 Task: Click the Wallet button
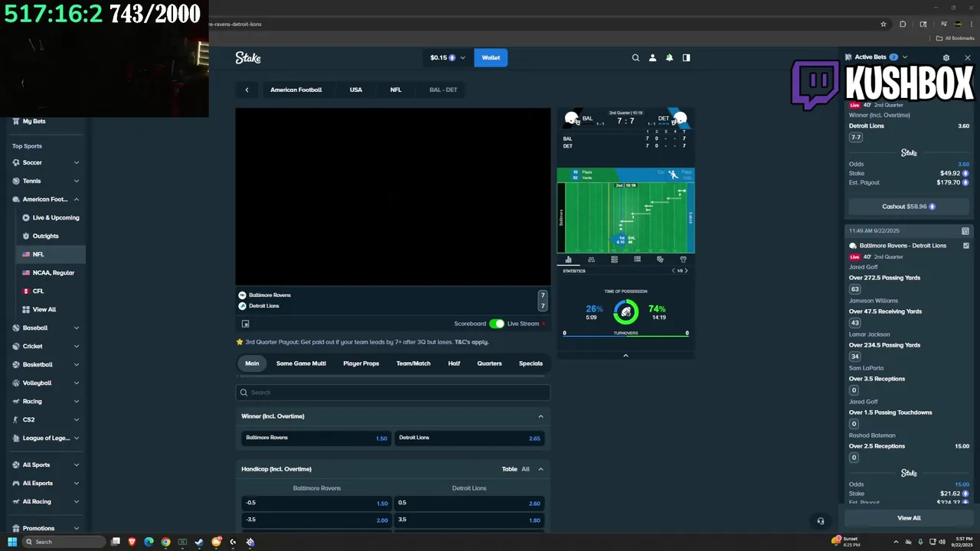coord(491,57)
